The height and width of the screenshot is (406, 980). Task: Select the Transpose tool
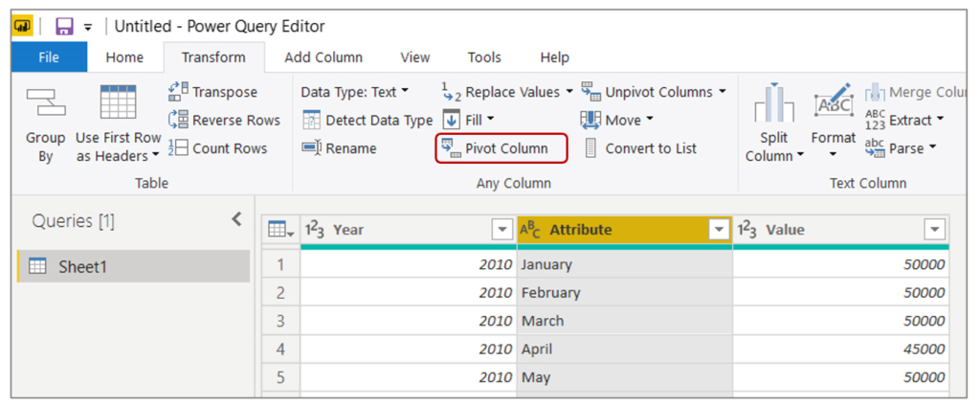pos(178,92)
